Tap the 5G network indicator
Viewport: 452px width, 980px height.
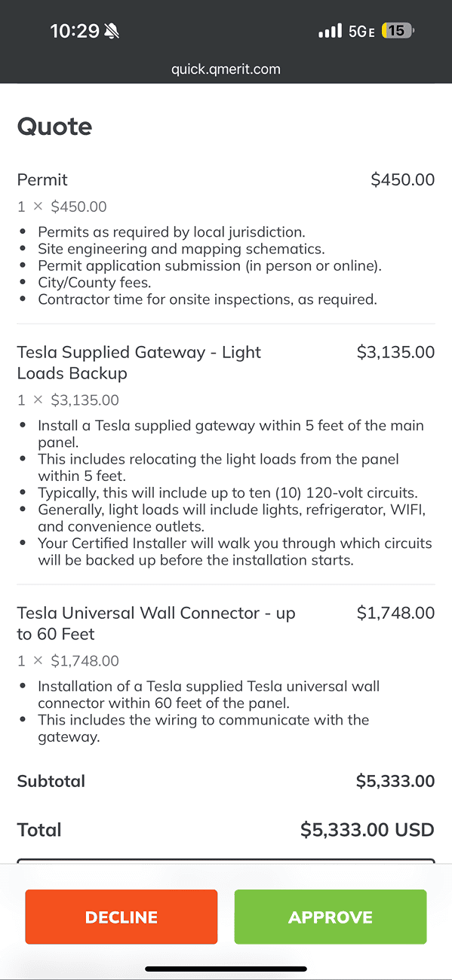click(361, 31)
